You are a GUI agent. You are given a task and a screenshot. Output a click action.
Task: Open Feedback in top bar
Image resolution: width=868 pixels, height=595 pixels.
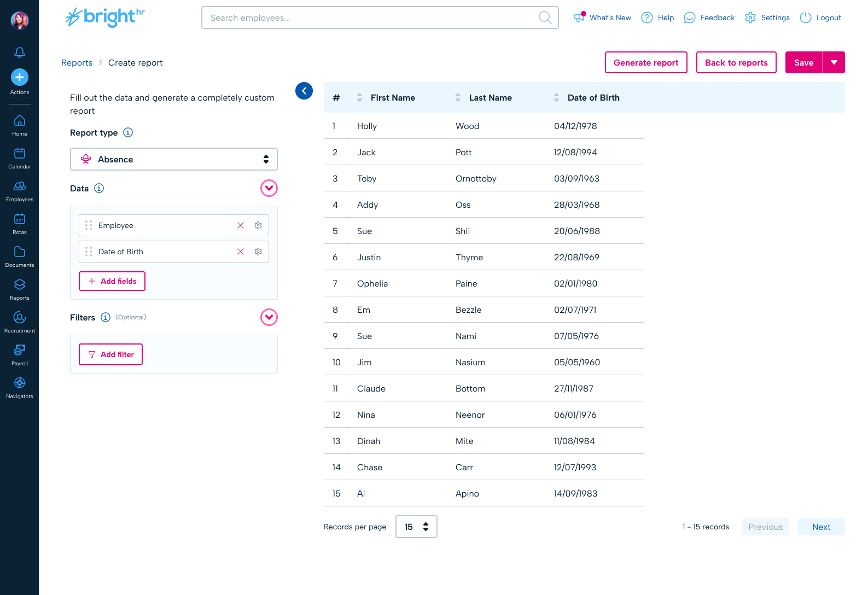[709, 17]
